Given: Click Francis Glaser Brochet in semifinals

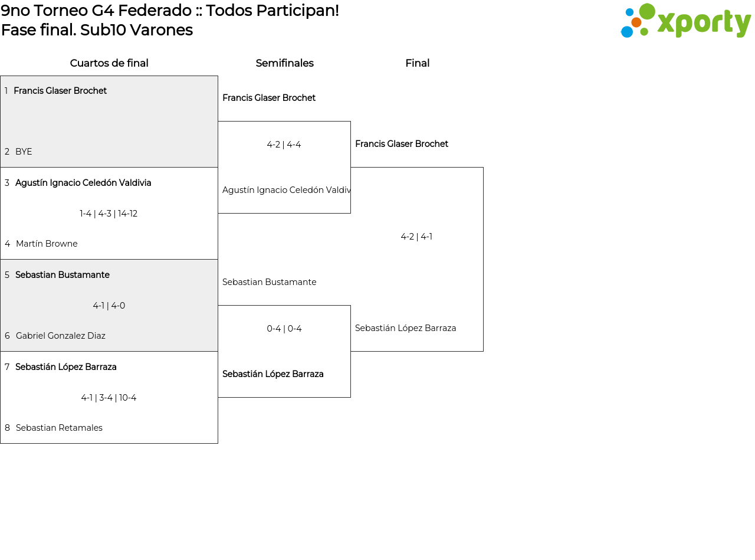Looking at the screenshot, I should point(269,98).
